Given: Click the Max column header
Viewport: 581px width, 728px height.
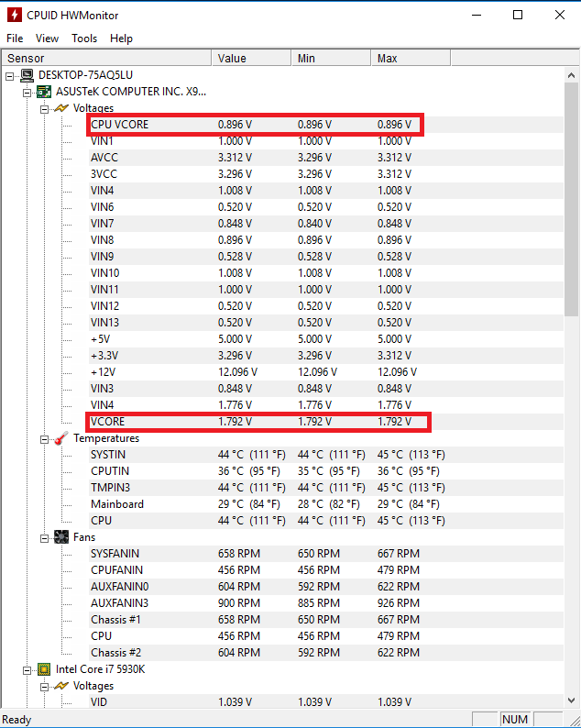Looking at the screenshot, I should [411, 58].
